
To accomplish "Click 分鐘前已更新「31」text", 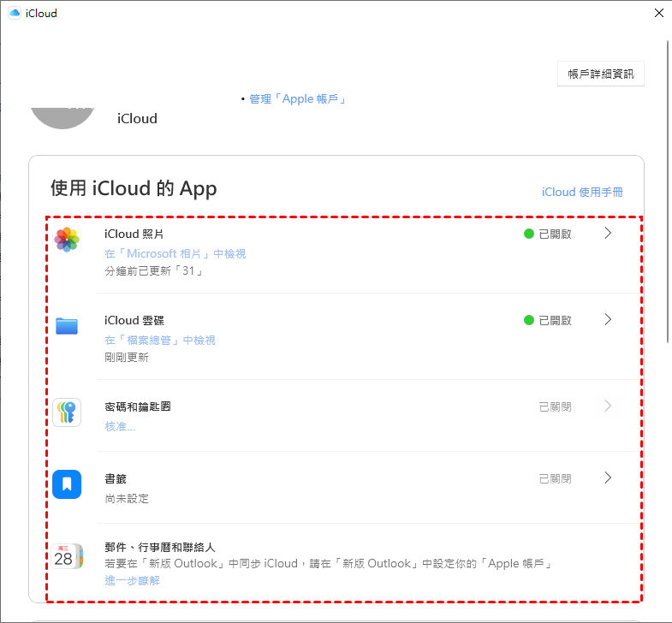I will click(x=154, y=270).
